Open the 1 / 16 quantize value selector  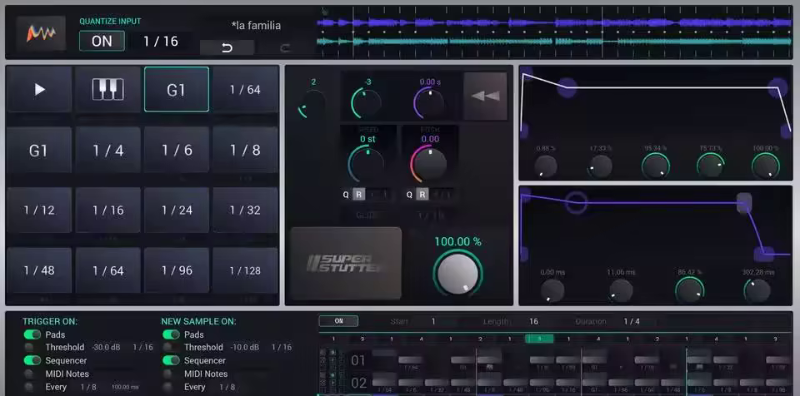[x=161, y=41]
